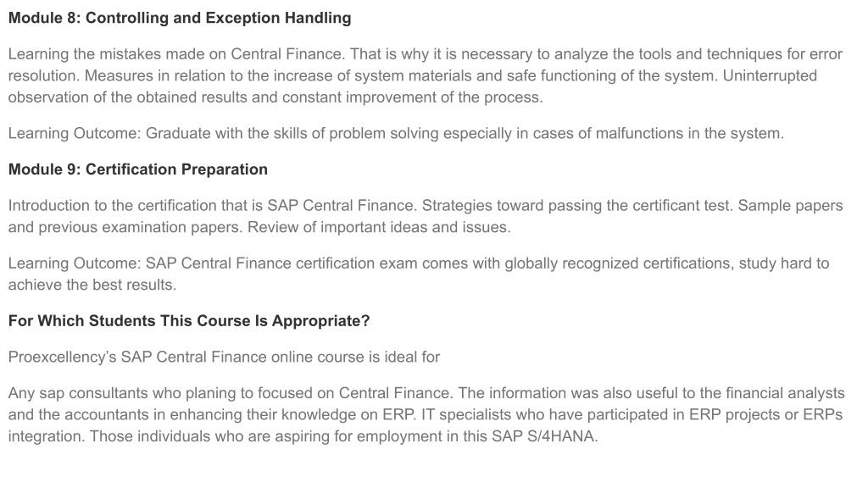Click the paragraph starting Learning the mistakes made
Viewport: 868px width, 488px height.
[426, 75]
